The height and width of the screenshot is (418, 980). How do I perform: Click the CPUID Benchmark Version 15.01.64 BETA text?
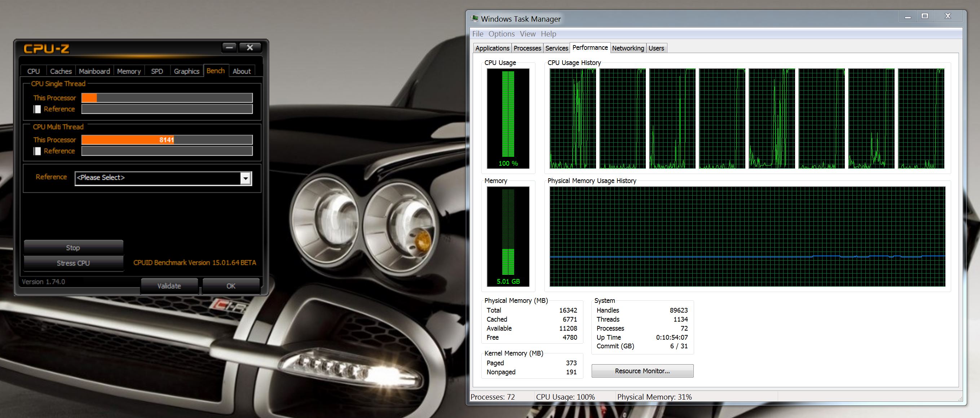[x=194, y=263]
